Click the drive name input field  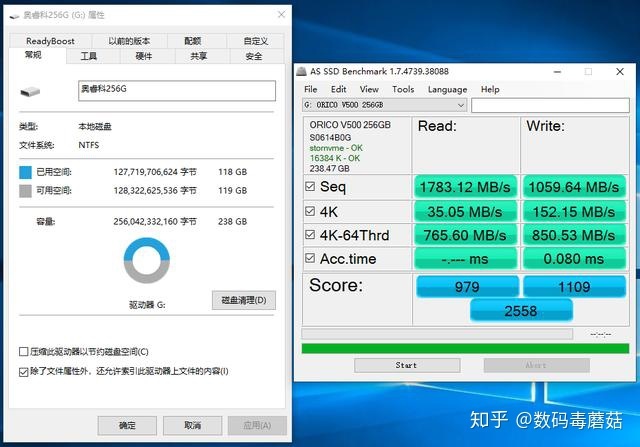[x=177, y=91]
